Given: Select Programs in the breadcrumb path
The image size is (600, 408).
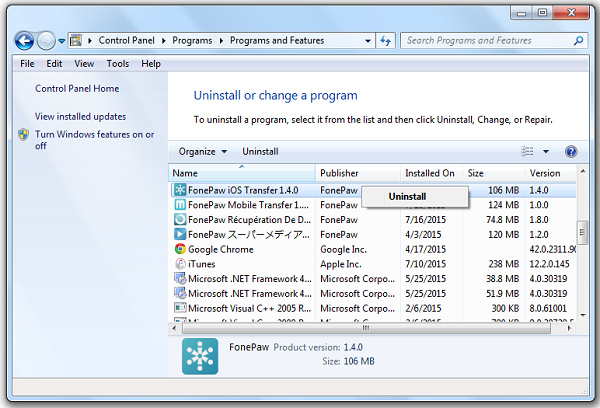Looking at the screenshot, I should [x=192, y=41].
